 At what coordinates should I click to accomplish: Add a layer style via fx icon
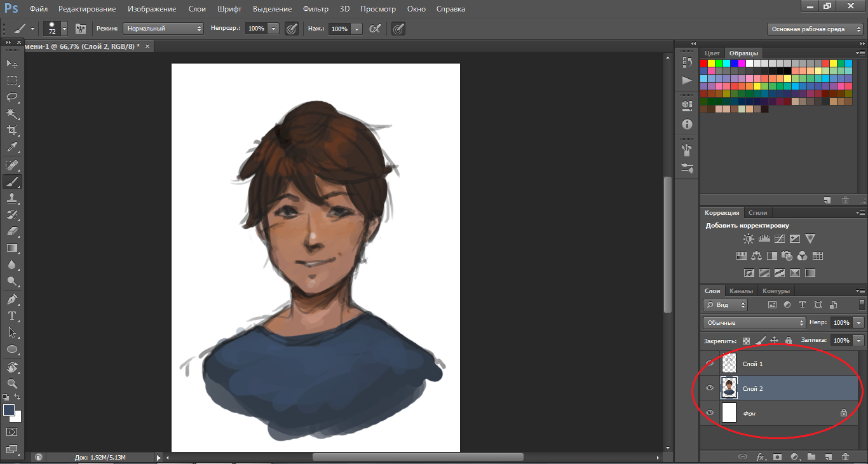[760, 457]
